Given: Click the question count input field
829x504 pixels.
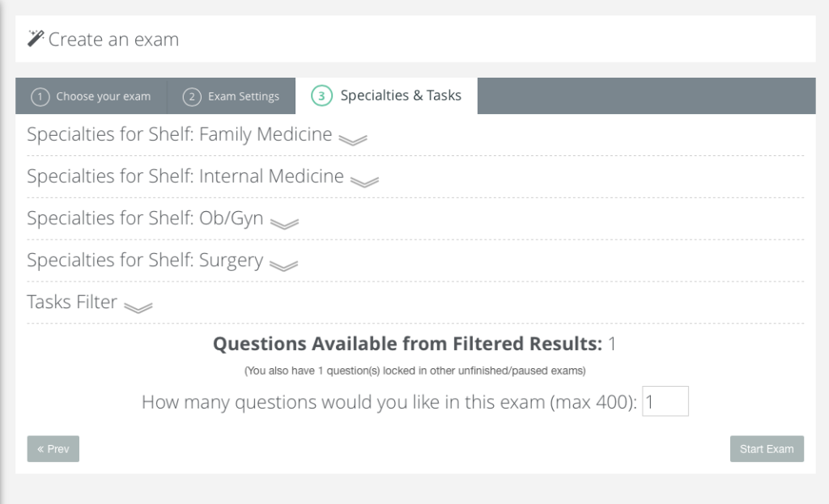Looking at the screenshot, I should tap(665, 401).
